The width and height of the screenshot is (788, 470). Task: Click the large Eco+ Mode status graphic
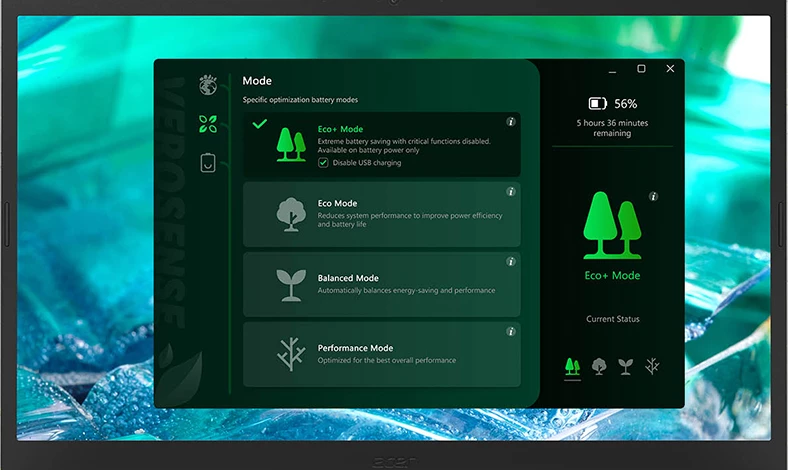point(612,226)
